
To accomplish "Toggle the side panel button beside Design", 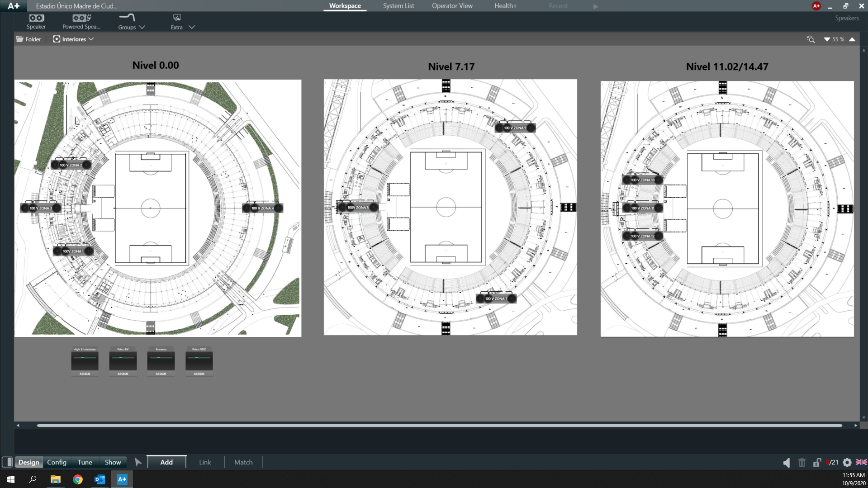I will pos(7,462).
